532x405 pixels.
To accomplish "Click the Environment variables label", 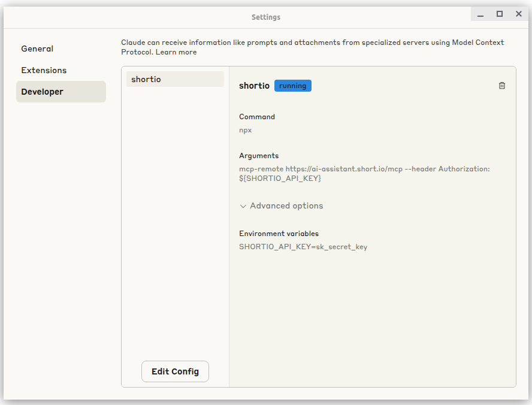I will [279, 234].
